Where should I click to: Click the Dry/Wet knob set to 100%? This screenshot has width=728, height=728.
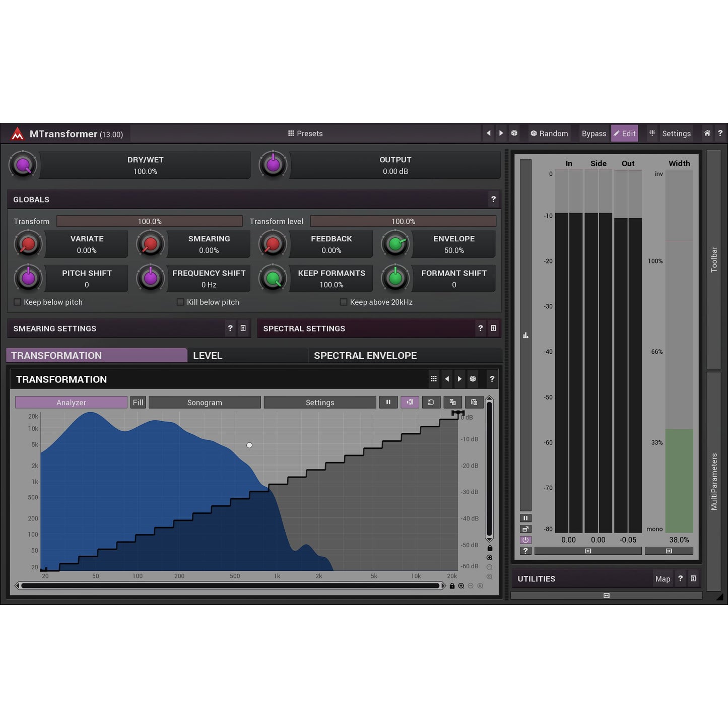click(x=23, y=165)
